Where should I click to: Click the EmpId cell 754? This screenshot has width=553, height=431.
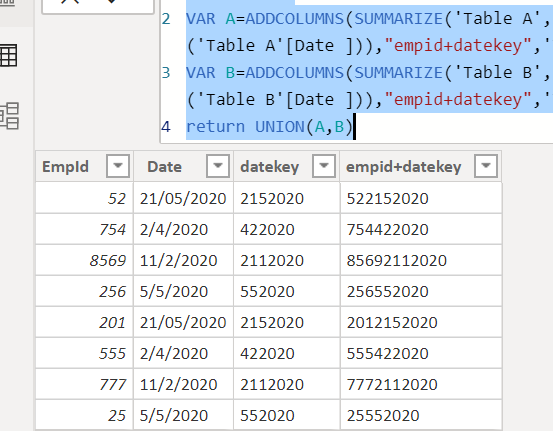(84, 229)
